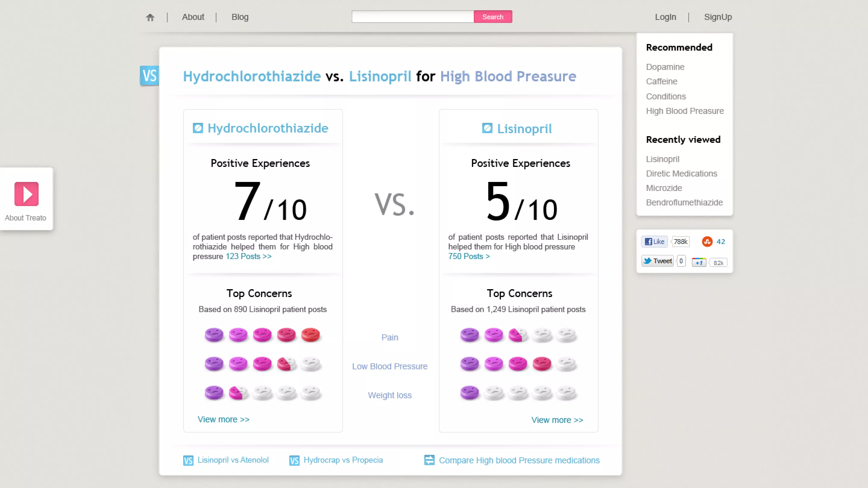Click the VS badge beside the page title
The height and width of the screenshot is (488, 868).
click(149, 76)
